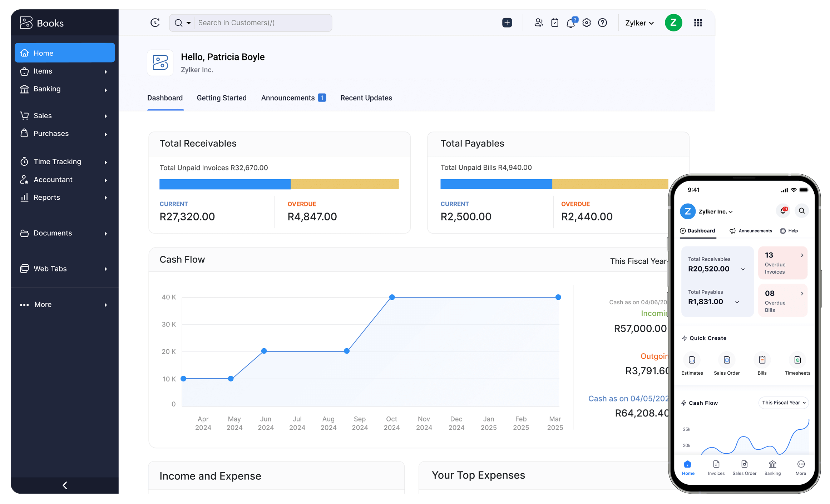Image resolution: width=830 pixels, height=504 pixels.
Task: Open the Recent Updates tab
Action: click(x=366, y=98)
